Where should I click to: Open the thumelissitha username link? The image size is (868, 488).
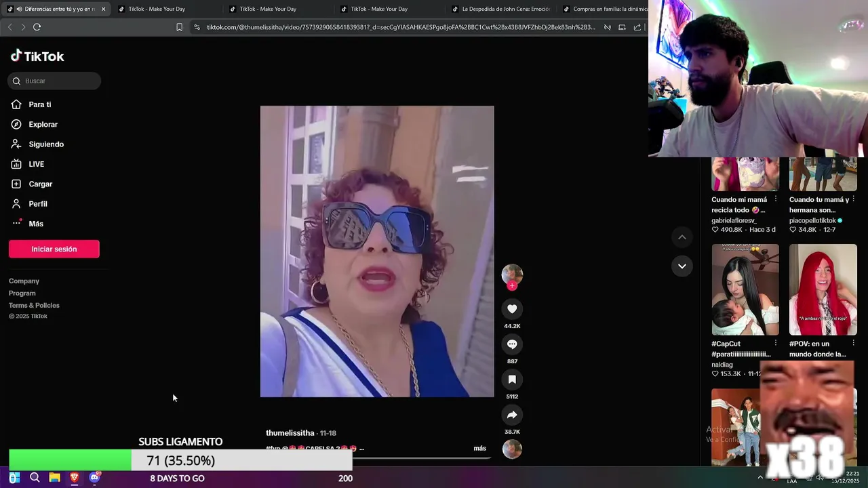click(290, 432)
